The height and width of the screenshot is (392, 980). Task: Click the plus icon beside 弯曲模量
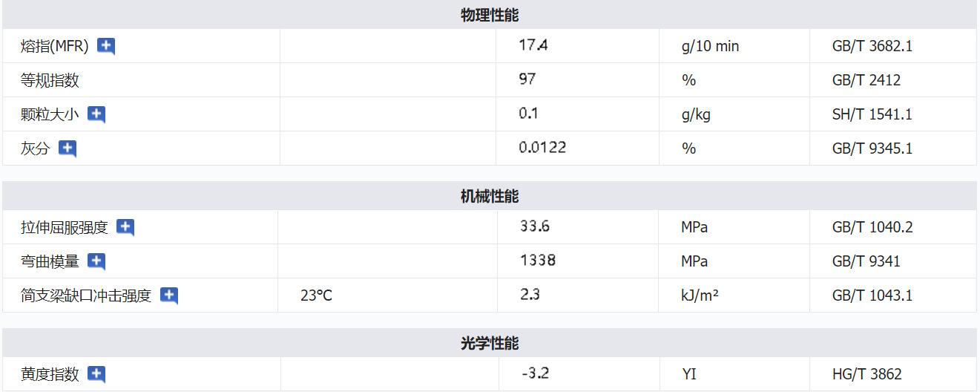[x=96, y=261]
